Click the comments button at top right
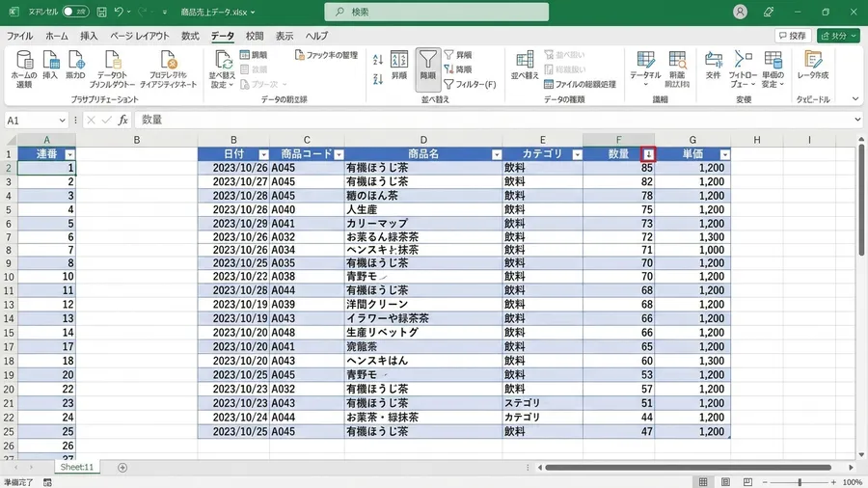868x488 pixels. point(793,36)
